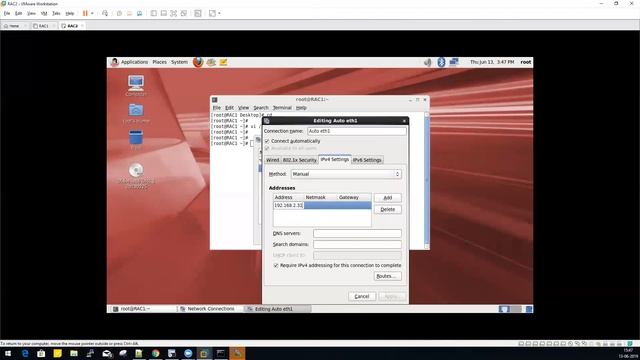Screen dimensions: 640x360
Task: Click the orange VMware pause button
Action: [x=85, y=13]
